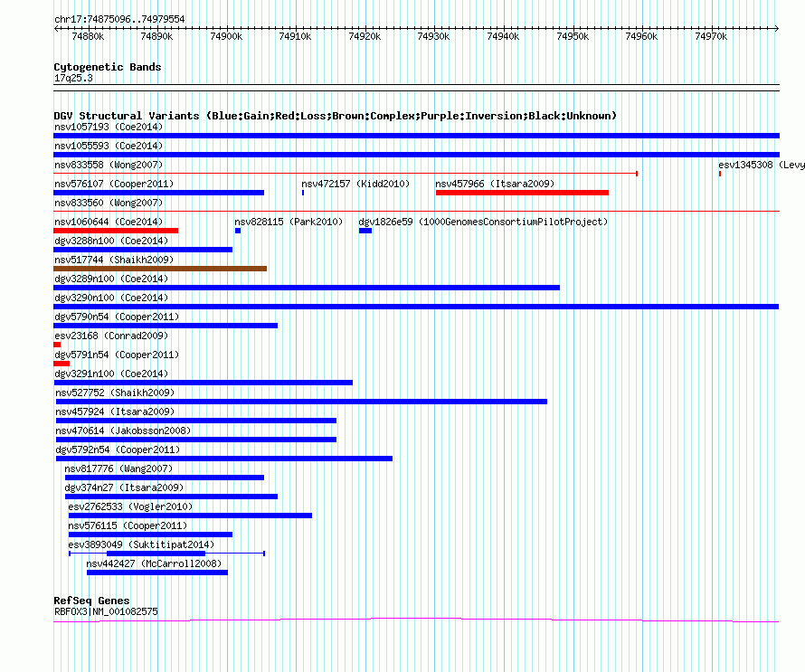The image size is (805, 672).
Task: Click the RBFOX3|NM_001082575 gene label
Action: pyautogui.click(x=106, y=611)
